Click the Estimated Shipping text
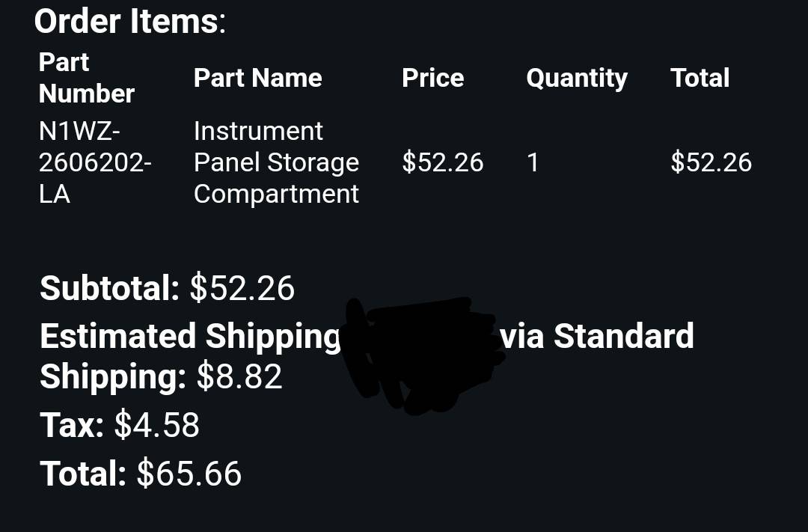Screen dimensions: 808x532 pos(189,337)
